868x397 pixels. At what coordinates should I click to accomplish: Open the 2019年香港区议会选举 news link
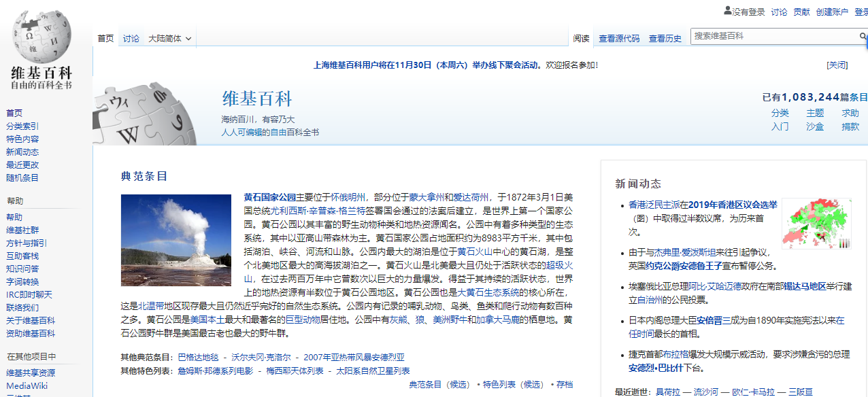[732, 205]
